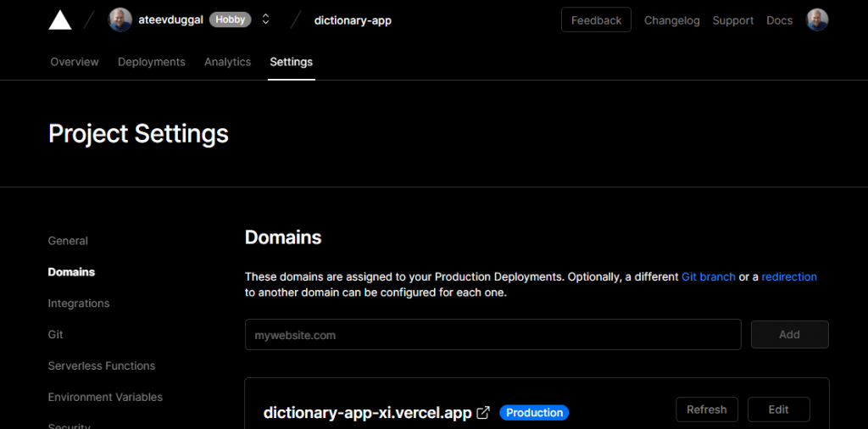Switch to the Analytics tab

tap(227, 62)
